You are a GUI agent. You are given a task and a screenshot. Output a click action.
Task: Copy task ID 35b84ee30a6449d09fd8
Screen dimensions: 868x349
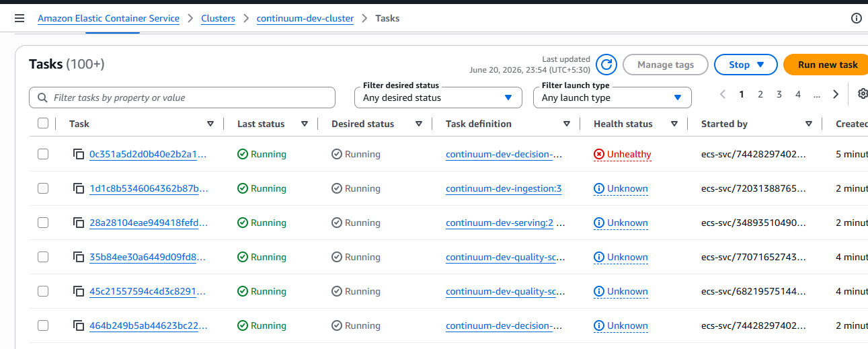coord(79,258)
